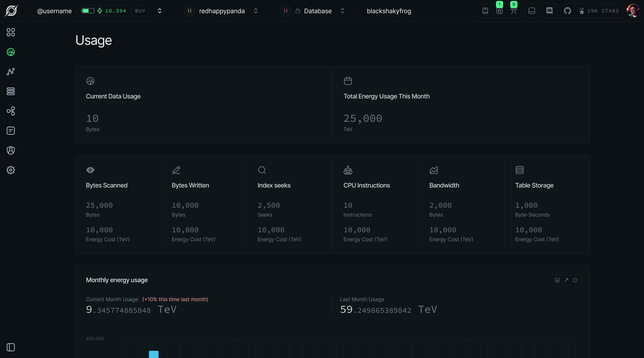
Task: Open community members icon with badge 9
Action: point(514,11)
